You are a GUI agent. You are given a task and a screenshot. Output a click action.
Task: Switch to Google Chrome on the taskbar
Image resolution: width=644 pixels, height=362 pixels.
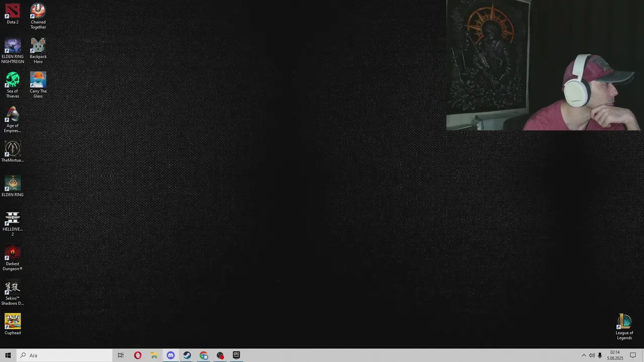pyautogui.click(x=204, y=355)
